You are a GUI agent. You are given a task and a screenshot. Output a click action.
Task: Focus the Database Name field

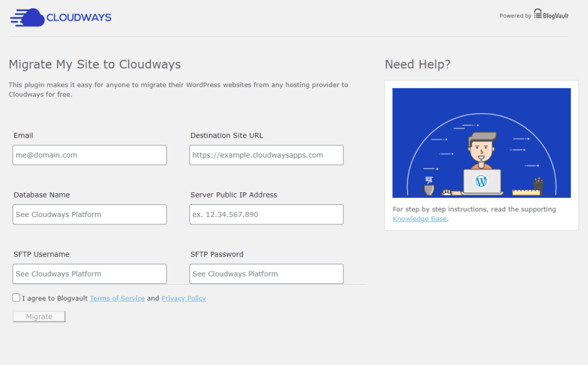tap(90, 215)
